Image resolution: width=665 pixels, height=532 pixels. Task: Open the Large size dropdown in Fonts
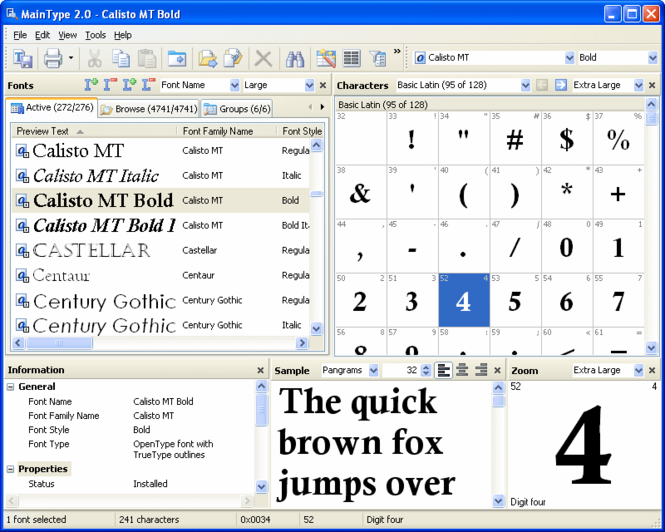309,85
